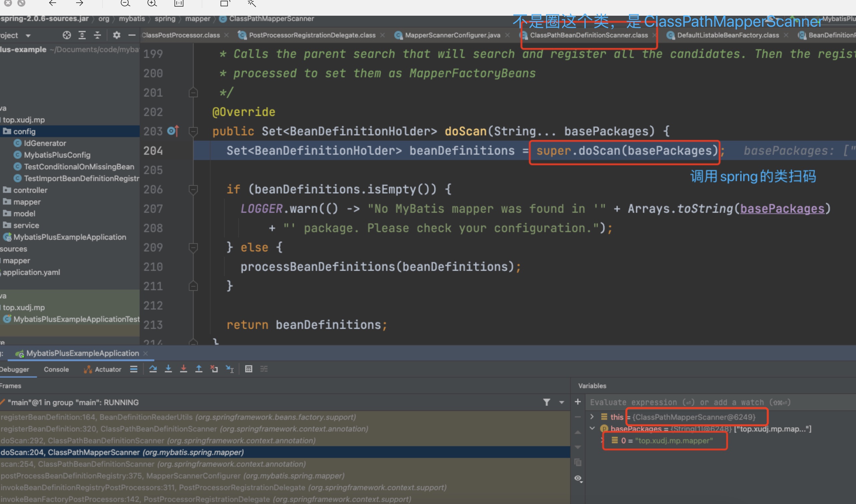Click the rotate image icon
This screenshot has height=504, width=856.
225,3
